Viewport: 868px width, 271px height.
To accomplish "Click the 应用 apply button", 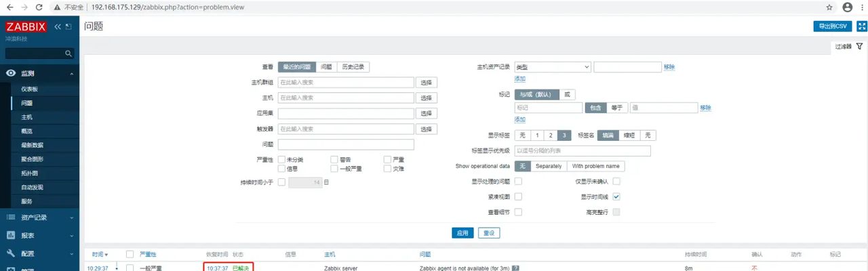I will (x=462, y=232).
